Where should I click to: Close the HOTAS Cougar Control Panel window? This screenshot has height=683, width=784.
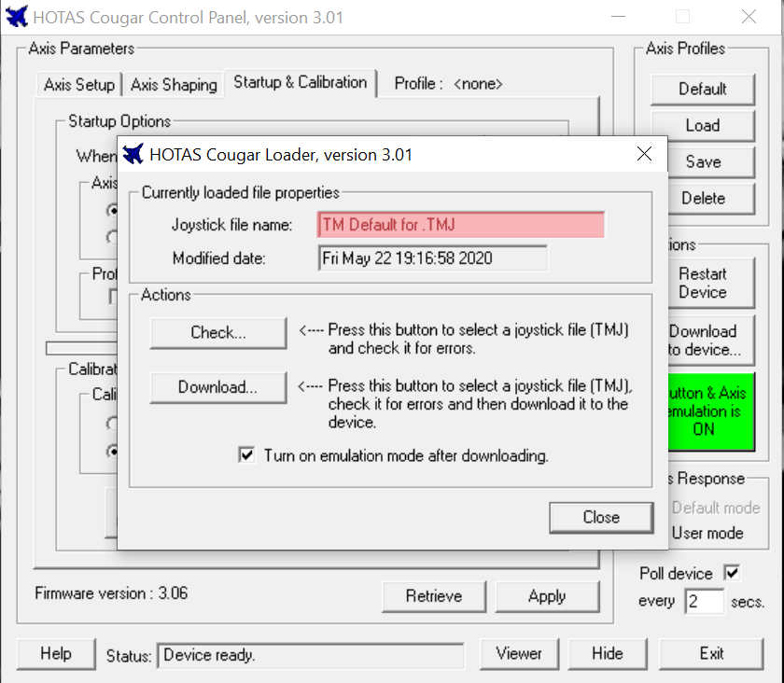(749, 17)
